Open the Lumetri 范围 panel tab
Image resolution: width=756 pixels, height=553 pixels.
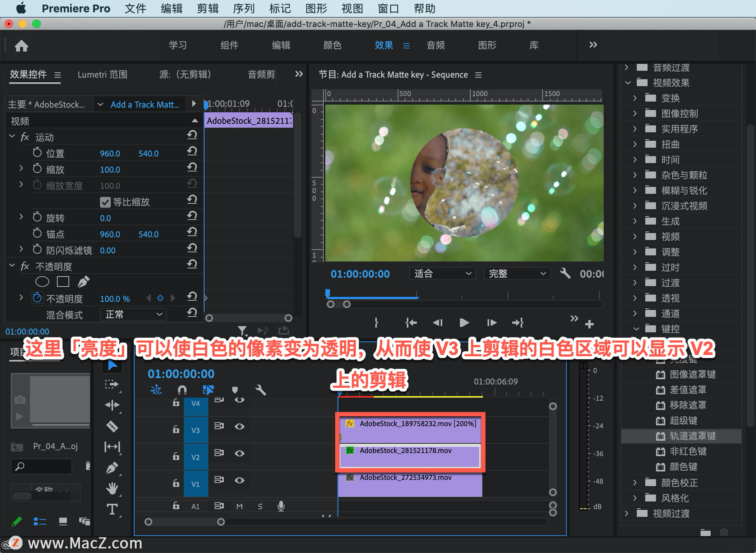102,74
